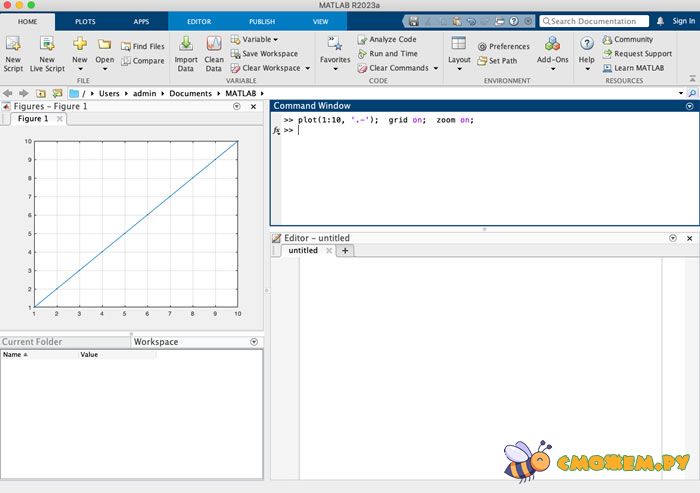Click the Run and Time icon
This screenshot has width=700, height=493.
[x=363, y=54]
